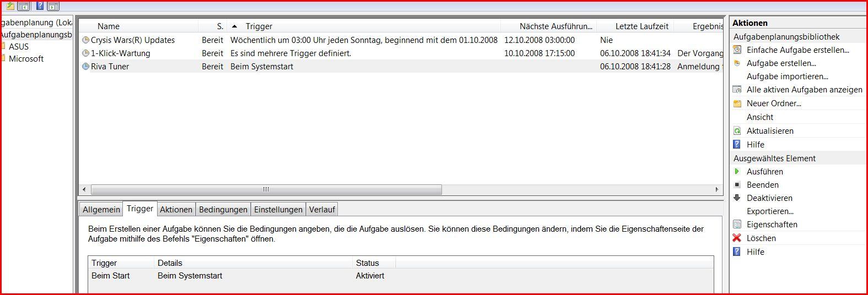Click next run time 12.10.2008 03:00:00

point(540,40)
